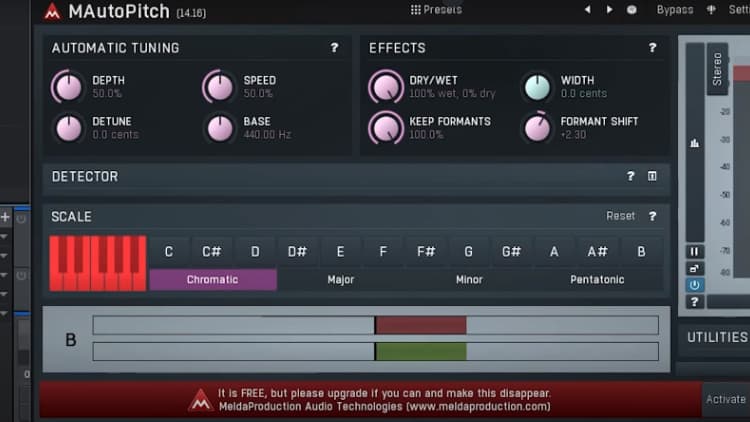
Task: Open Detector section help question mark
Action: (x=630, y=177)
